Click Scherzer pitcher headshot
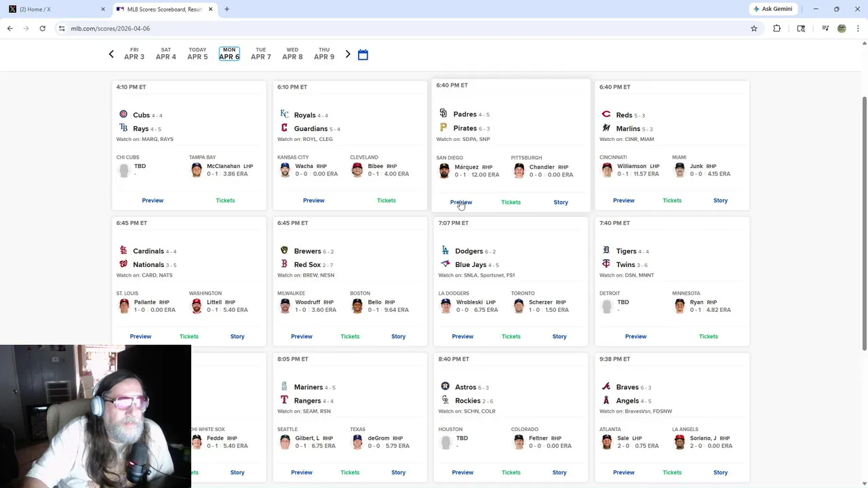The width and height of the screenshot is (868, 488). coord(519,306)
